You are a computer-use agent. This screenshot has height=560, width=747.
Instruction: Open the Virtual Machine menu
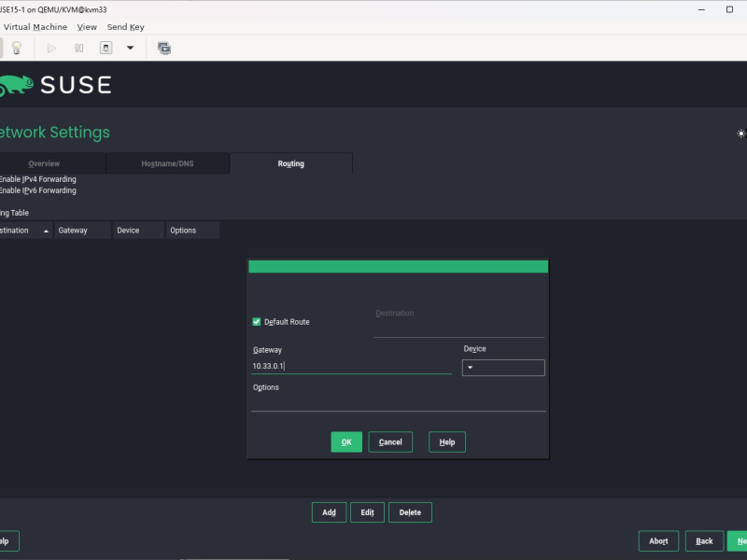(x=35, y=27)
